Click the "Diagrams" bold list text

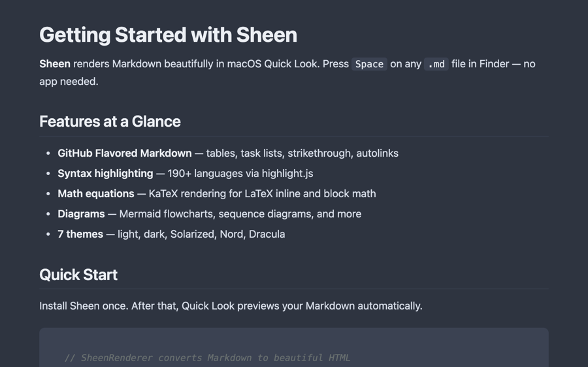(x=81, y=214)
